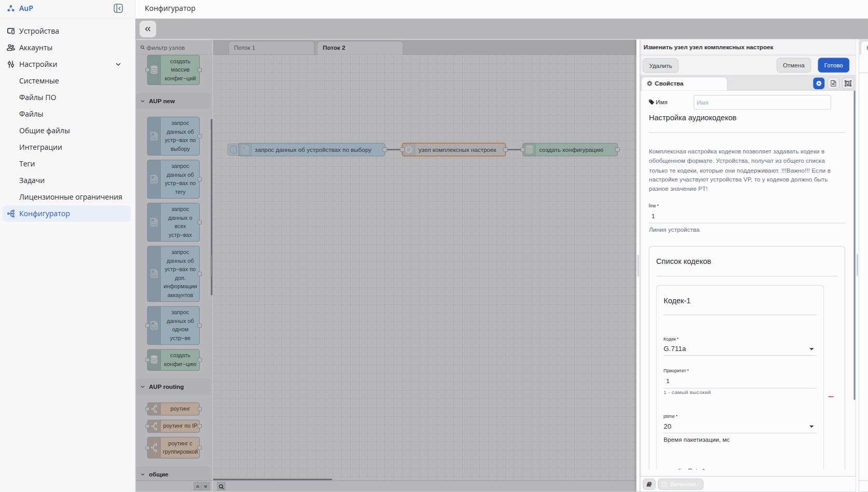Select the роутинг palette node
Screen dimensions: 868x492
[173, 409]
